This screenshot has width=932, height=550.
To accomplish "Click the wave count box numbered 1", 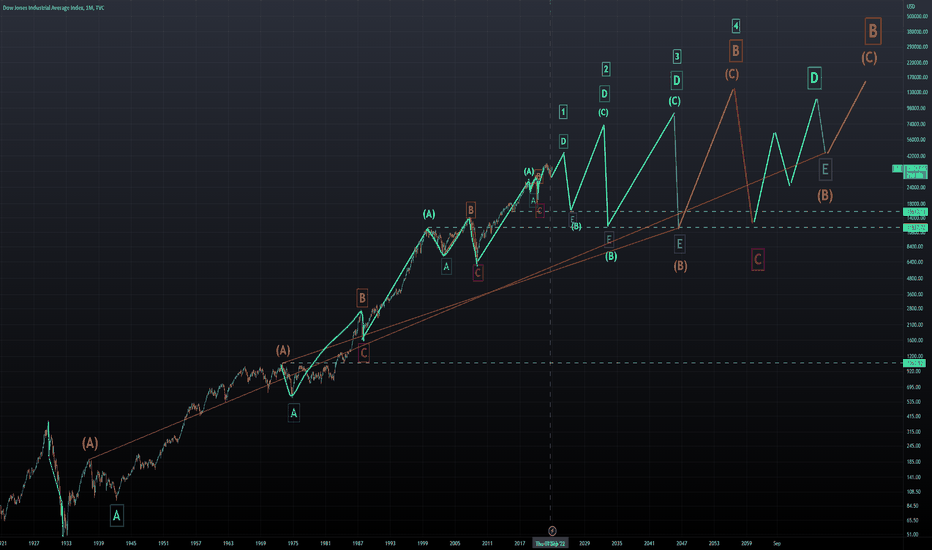I will (563, 112).
